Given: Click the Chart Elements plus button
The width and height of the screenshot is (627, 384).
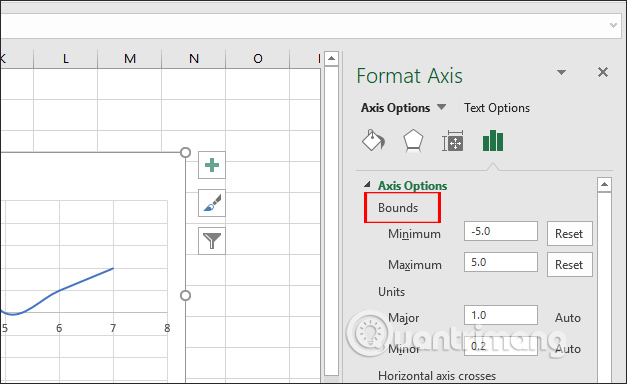Looking at the screenshot, I should click(x=212, y=165).
